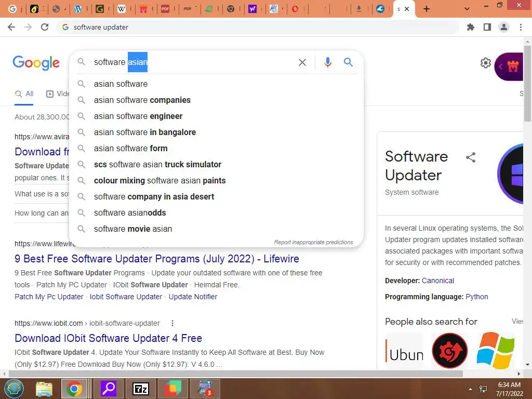Screen dimensions: 532x399
Task: Open the red, yellow and green squares taskbar app
Action: [x=173, y=389]
